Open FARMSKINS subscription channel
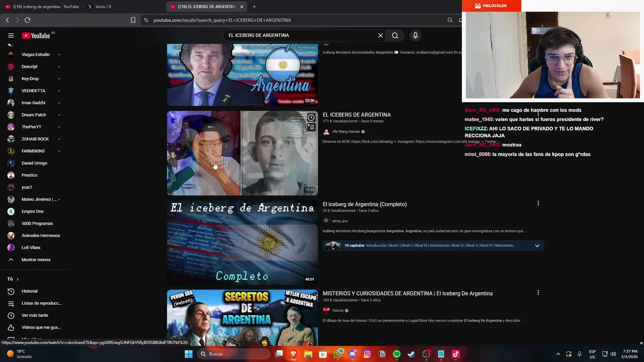This screenshot has width=644, height=362. [34, 151]
